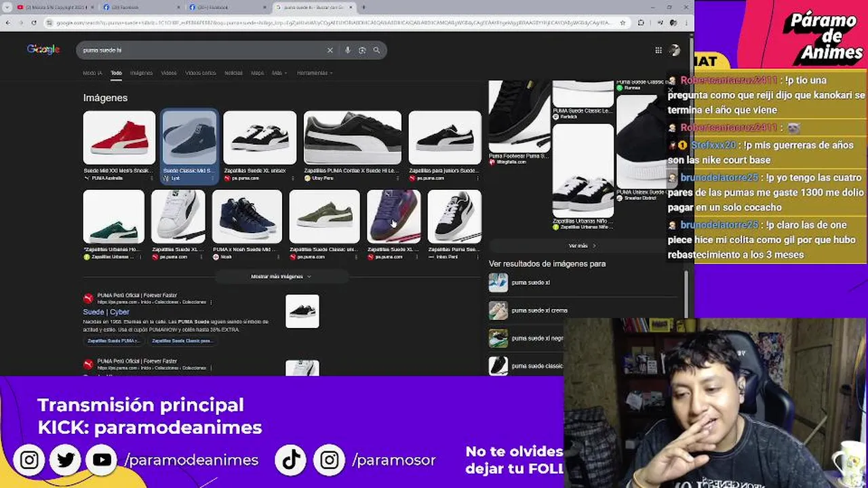Open PUMA x Noah Suede Mid thumbnail
The image size is (868, 488).
247,216
